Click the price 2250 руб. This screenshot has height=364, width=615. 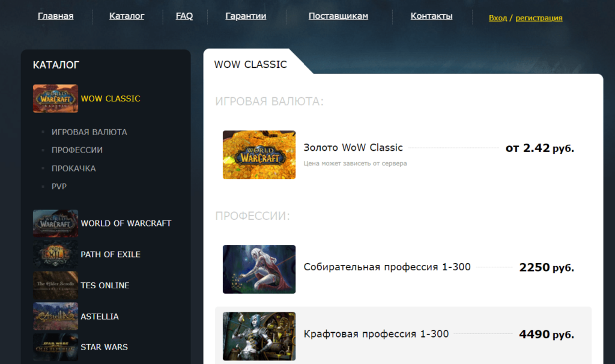point(547,267)
